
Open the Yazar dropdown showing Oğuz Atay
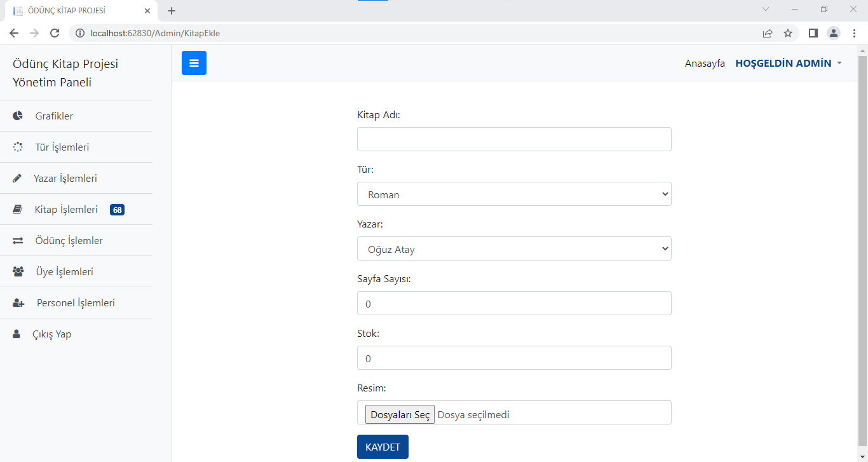pos(514,248)
